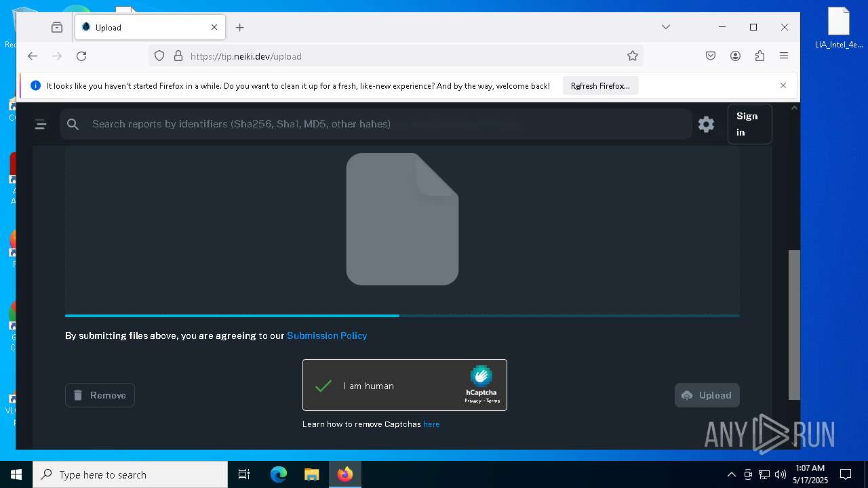
Task: Open the remove Captchas 'here' link
Action: pos(431,424)
